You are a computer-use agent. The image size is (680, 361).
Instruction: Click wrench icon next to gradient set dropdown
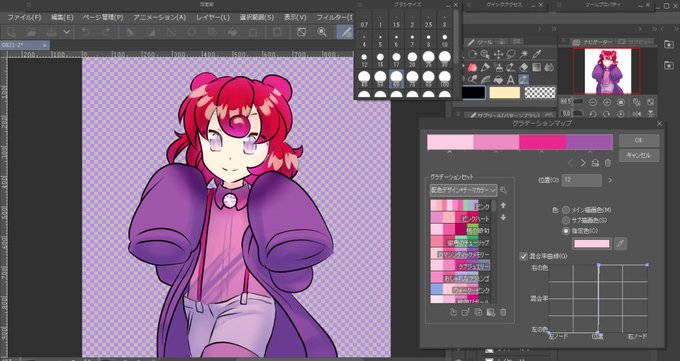[x=503, y=190]
